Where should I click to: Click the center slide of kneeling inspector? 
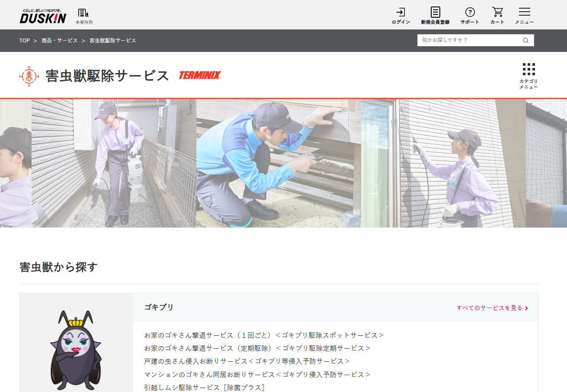point(279,163)
